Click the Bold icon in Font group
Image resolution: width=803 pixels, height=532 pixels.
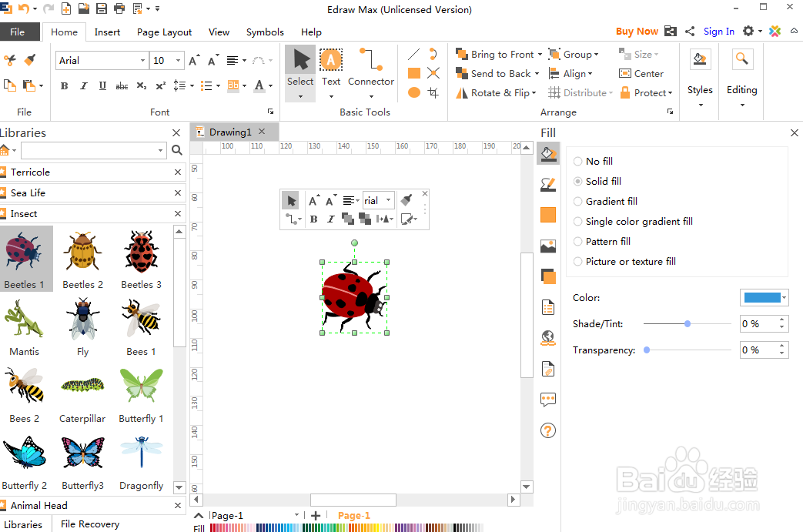click(x=64, y=86)
